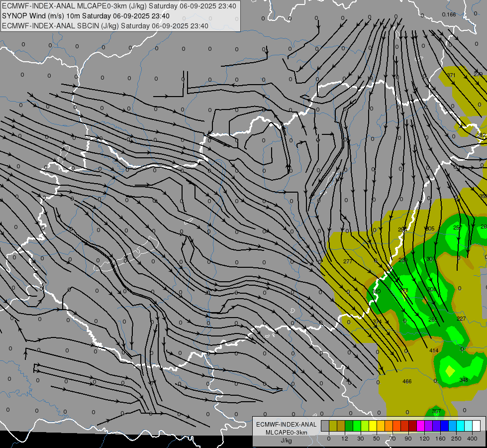
Task: Click the dark green legend swatch after tick 12
Action: pos(349,426)
